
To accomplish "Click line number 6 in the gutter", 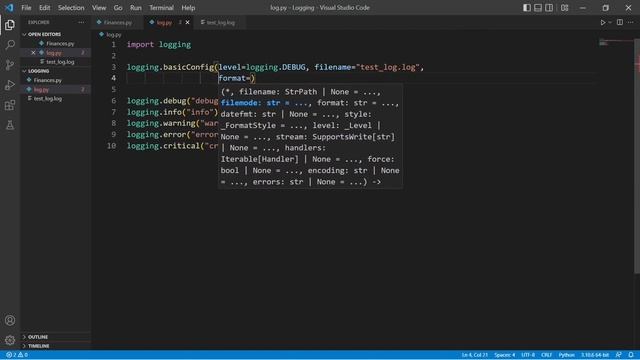I will (x=113, y=101).
